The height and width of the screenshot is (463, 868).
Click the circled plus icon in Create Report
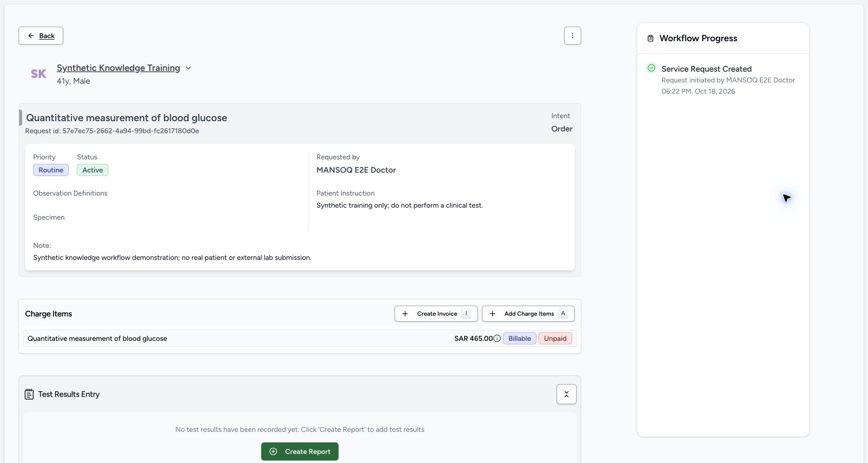(x=273, y=451)
